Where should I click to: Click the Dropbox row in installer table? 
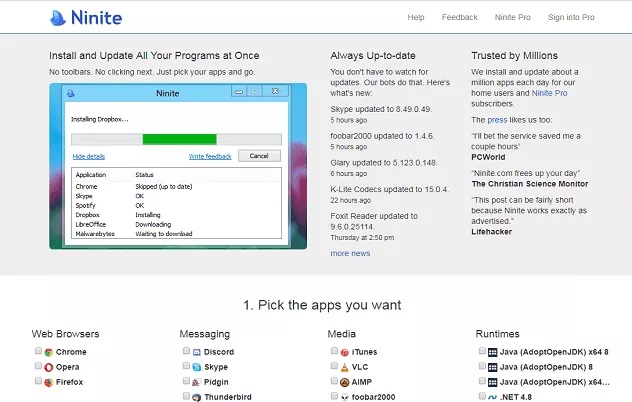pyautogui.click(x=176, y=215)
